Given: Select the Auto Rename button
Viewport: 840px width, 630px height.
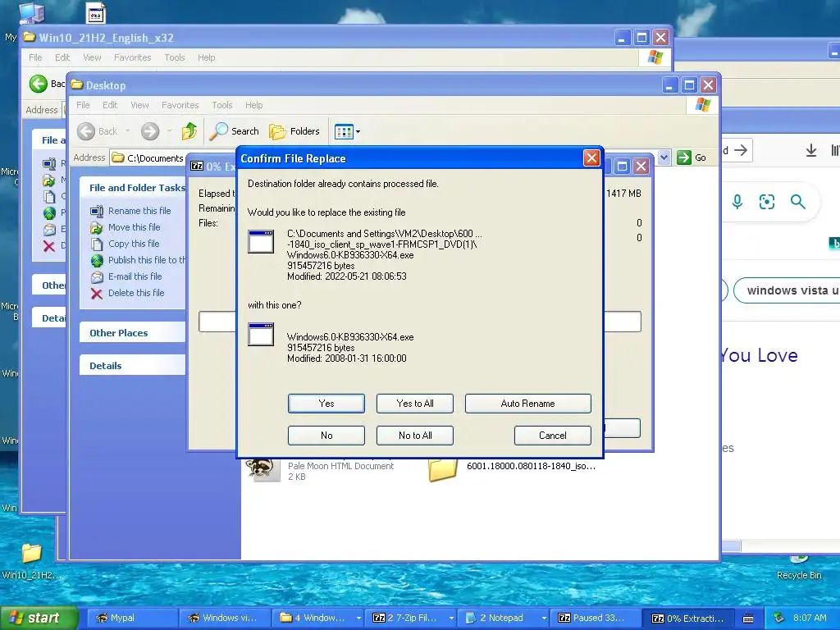Looking at the screenshot, I should 527,404.
